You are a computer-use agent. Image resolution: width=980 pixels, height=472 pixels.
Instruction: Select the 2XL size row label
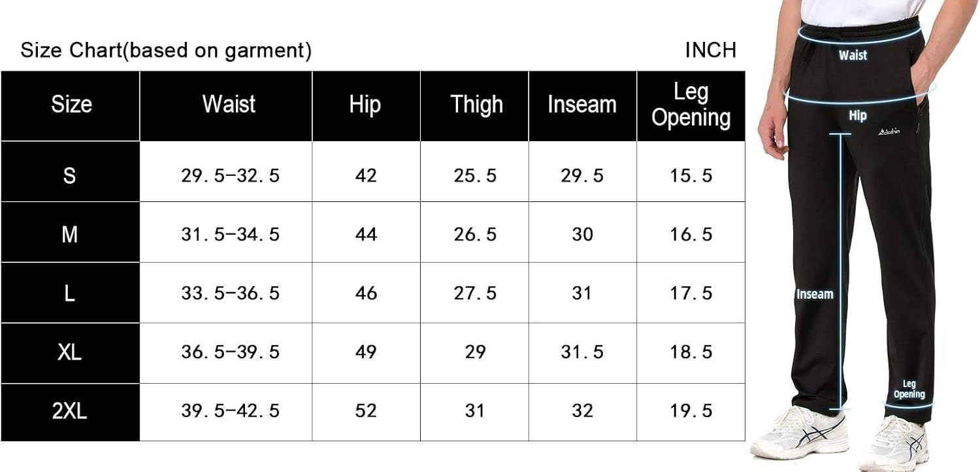pos(69,411)
